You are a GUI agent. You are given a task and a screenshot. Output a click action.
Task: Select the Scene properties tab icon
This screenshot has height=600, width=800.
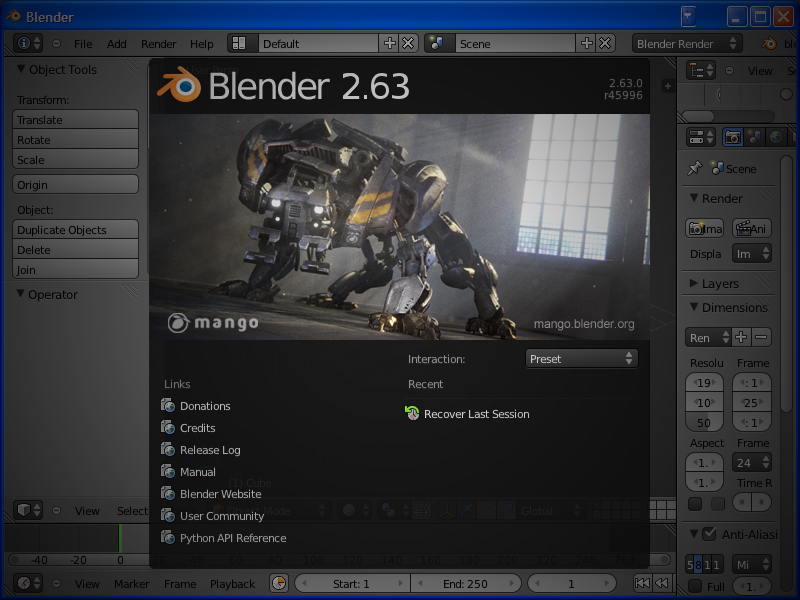click(x=754, y=137)
